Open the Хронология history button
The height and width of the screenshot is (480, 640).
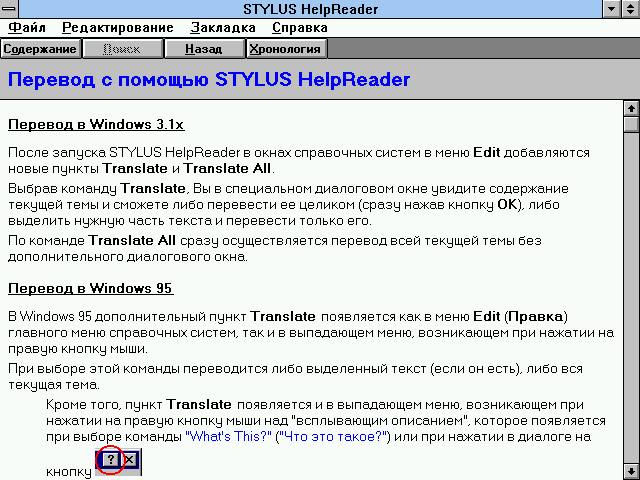pyautogui.click(x=286, y=49)
